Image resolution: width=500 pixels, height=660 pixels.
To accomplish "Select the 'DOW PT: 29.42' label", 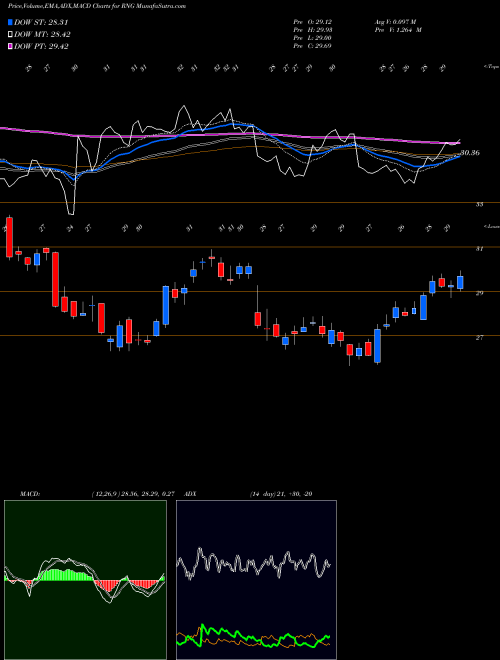I will pos(41,46).
